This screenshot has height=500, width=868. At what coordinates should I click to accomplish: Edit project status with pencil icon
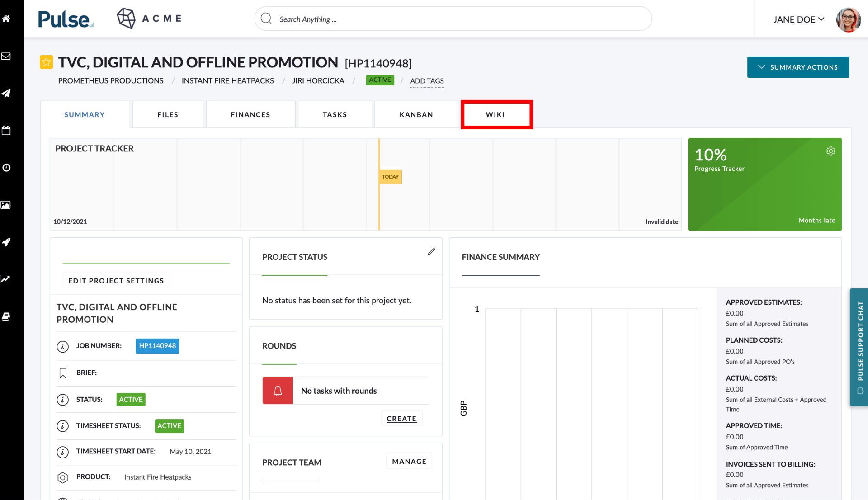tap(431, 252)
